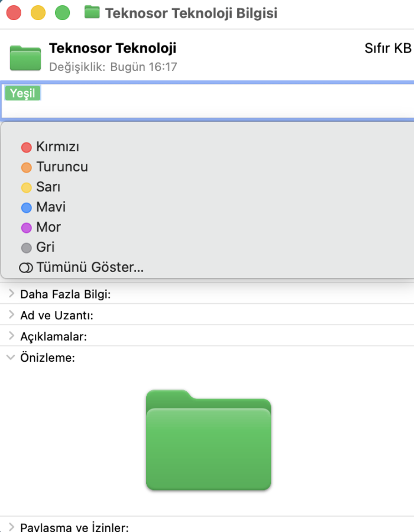
Task: Click the folder icon in the window title bar
Action: 92,12
